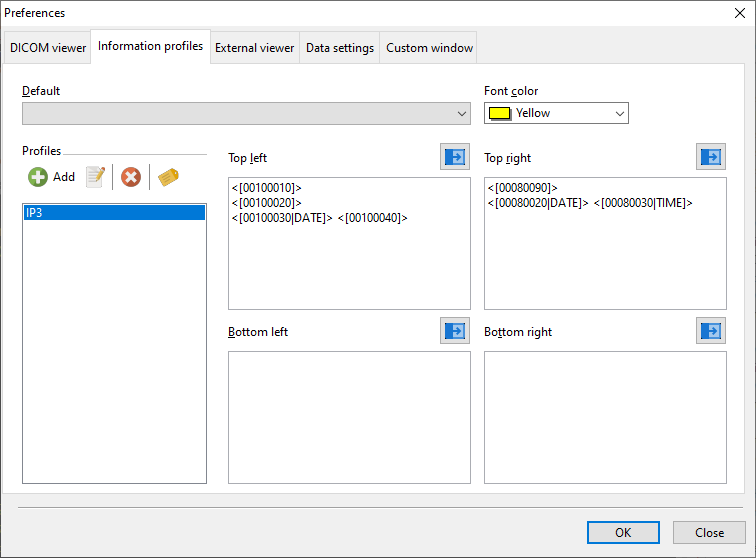Select the IP3 profile in list
Viewport: 756px width, 558px height.
[114, 213]
